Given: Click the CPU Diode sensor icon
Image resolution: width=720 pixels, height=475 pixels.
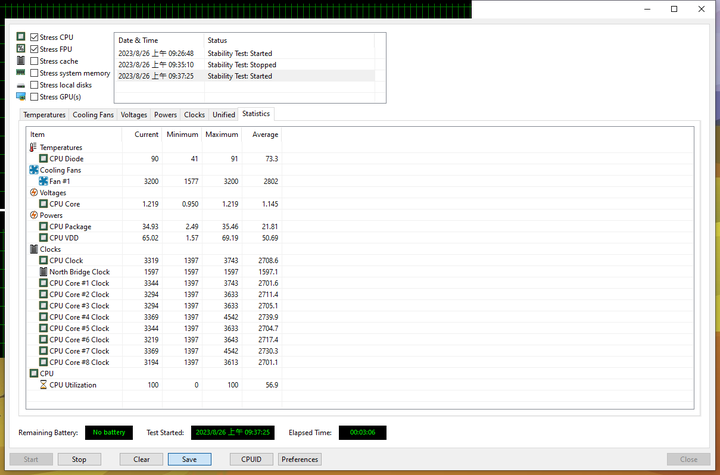Looking at the screenshot, I should click(43, 158).
